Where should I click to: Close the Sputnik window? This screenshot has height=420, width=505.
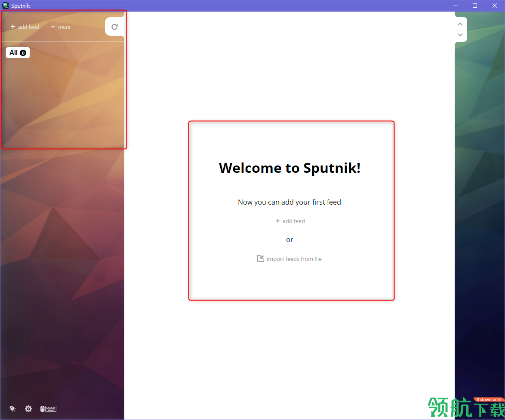click(495, 6)
